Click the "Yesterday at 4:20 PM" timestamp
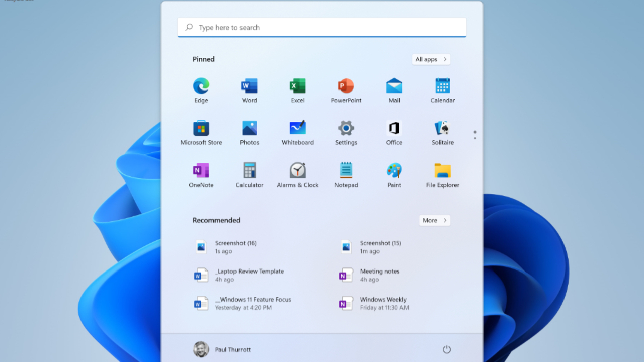644x362 pixels. pos(244,308)
